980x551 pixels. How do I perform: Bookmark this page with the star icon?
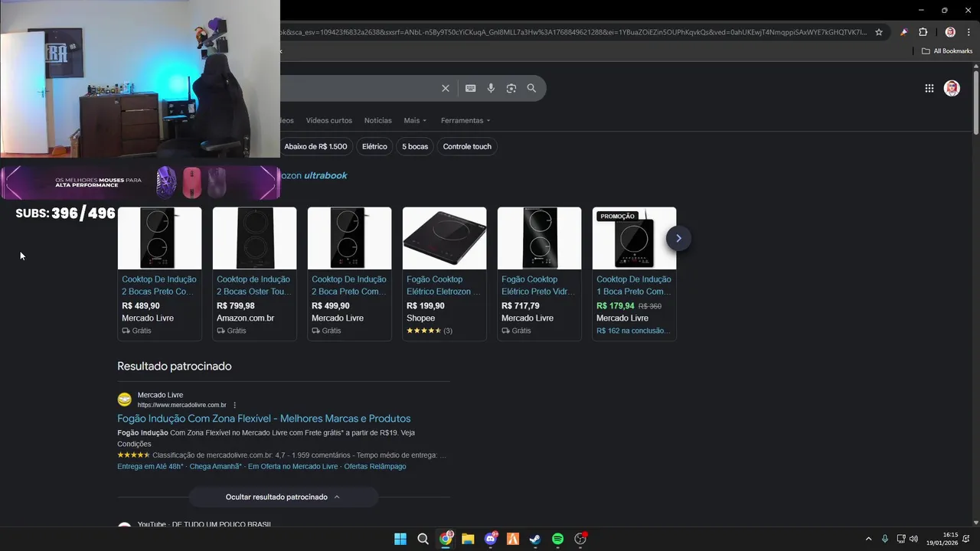[x=879, y=32]
